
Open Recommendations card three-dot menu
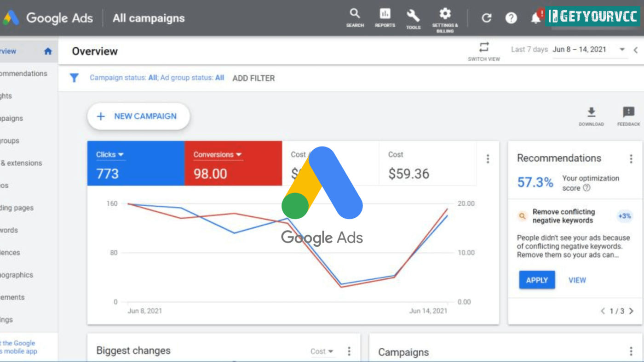tap(631, 159)
